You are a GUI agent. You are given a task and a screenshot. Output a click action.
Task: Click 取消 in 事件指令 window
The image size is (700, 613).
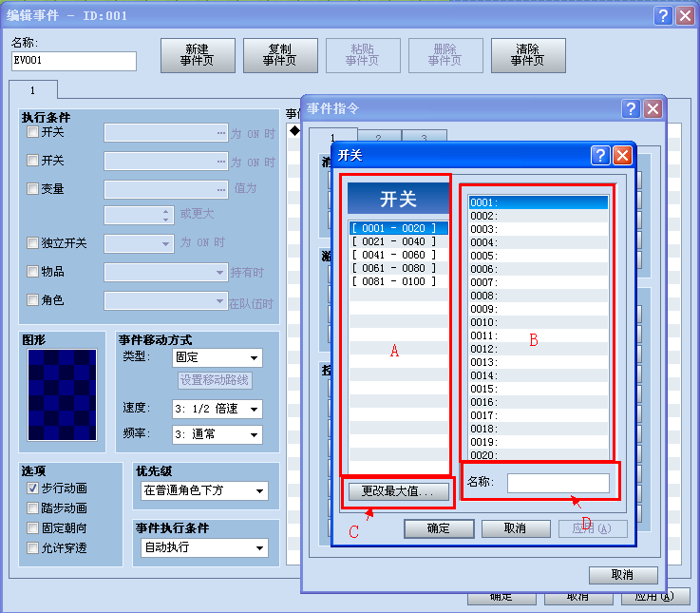[623, 575]
